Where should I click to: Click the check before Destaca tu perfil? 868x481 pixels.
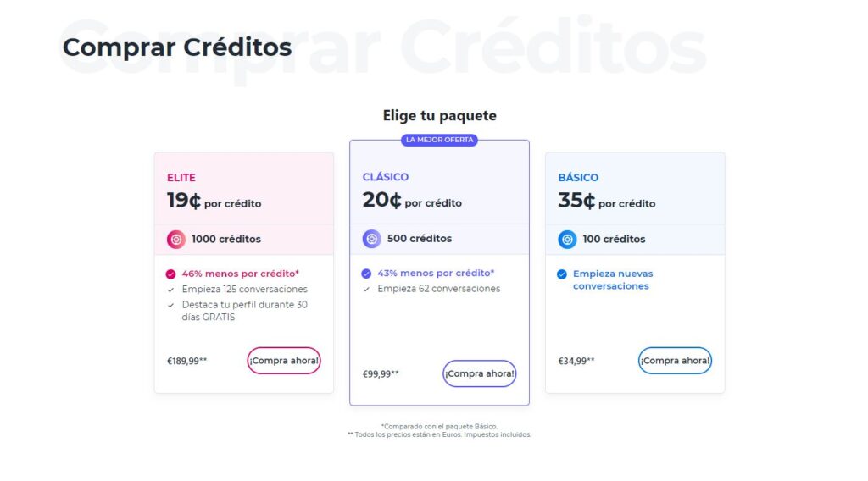coord(171,305)
